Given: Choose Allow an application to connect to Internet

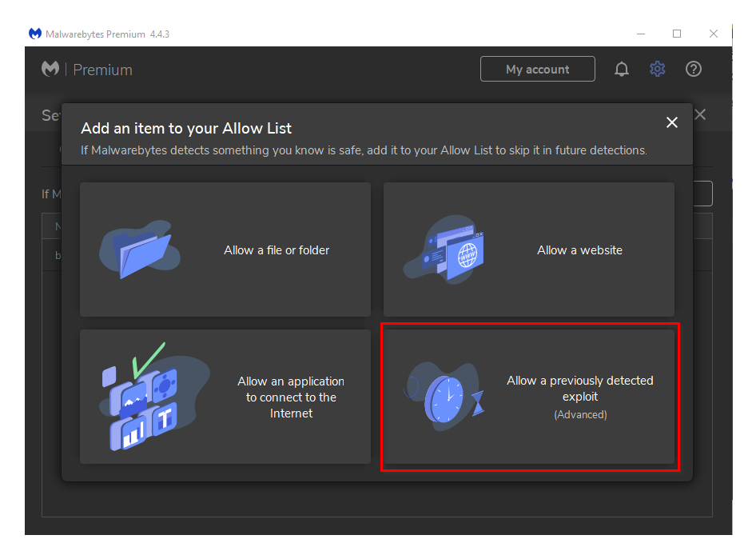Looking at the screenshot, I should click(x=225, y=397).
